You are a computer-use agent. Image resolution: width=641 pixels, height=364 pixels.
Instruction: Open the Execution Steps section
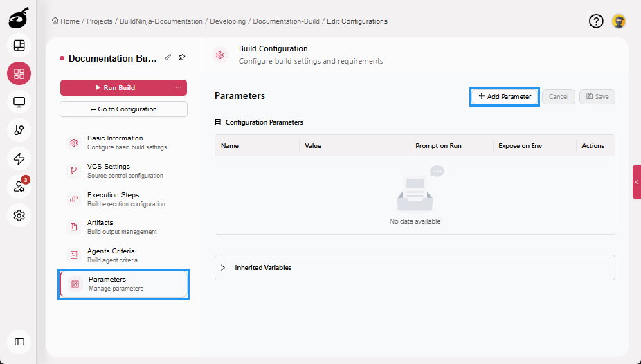tap(123, 199)
